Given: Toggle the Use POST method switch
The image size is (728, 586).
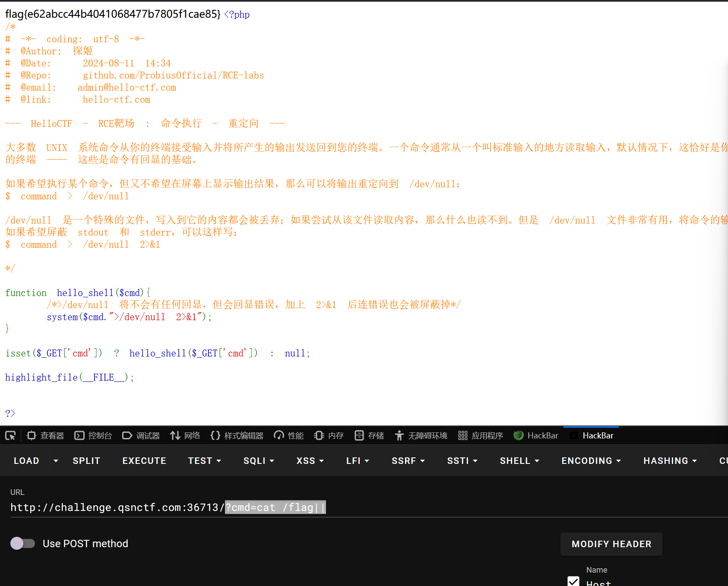Looking at the screenshot, I should [23, 543].
